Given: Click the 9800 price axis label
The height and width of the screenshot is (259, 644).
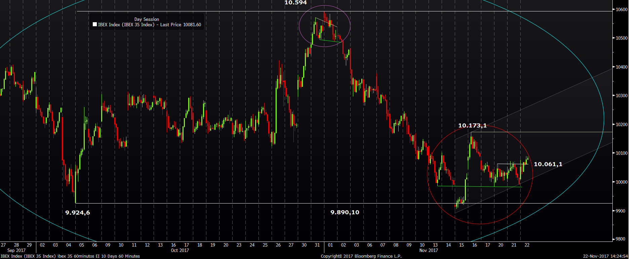Looking at the screenshot, I should click(x=620, y=239).
